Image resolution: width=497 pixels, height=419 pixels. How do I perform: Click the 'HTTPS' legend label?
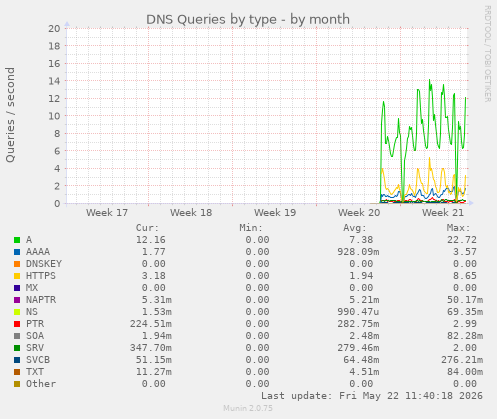pyautogui.click(x=41, y=276)
